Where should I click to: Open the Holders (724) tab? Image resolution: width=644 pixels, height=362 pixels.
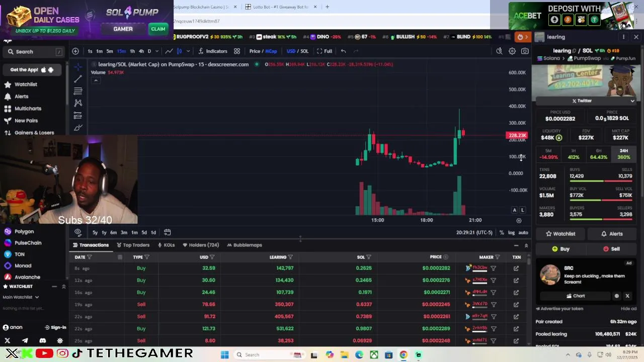click(x=201, y=245)
